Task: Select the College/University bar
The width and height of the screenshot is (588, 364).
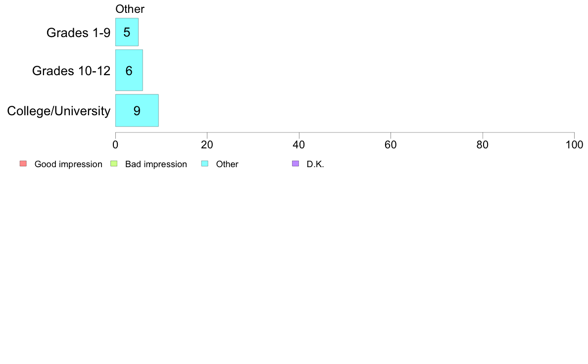Action: pyautogui.click(x=137, y=110)
